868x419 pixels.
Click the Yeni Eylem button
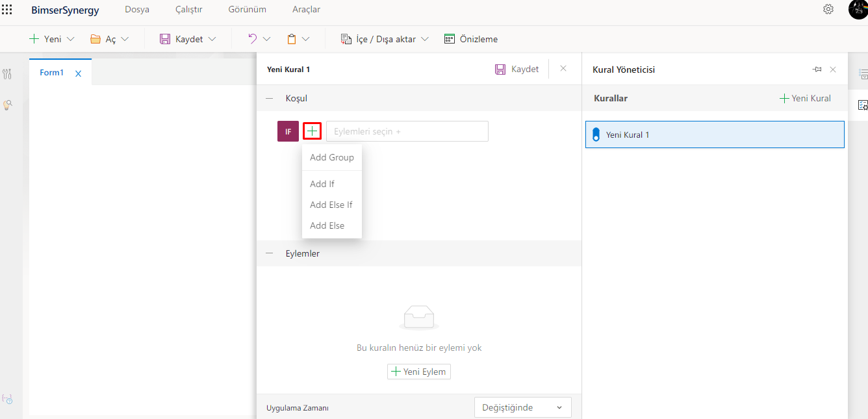pyautogui.click(x=418, y=372)
